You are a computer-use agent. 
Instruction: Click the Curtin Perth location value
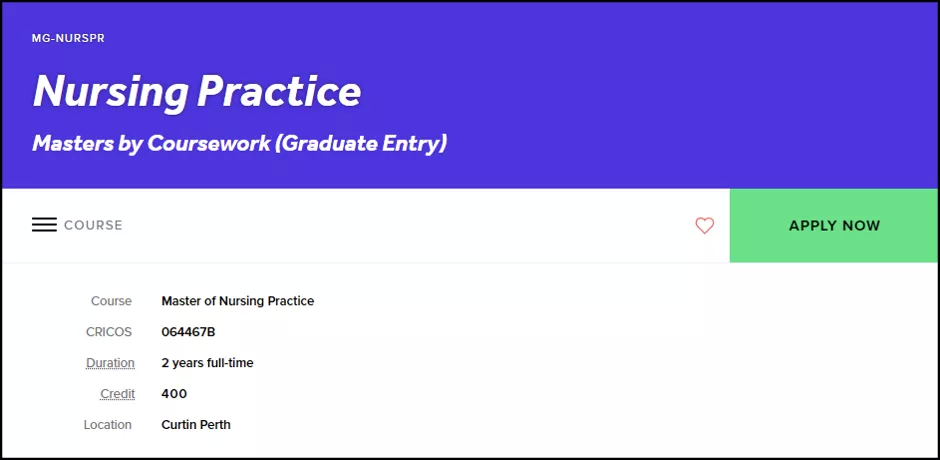coord(196,425)
